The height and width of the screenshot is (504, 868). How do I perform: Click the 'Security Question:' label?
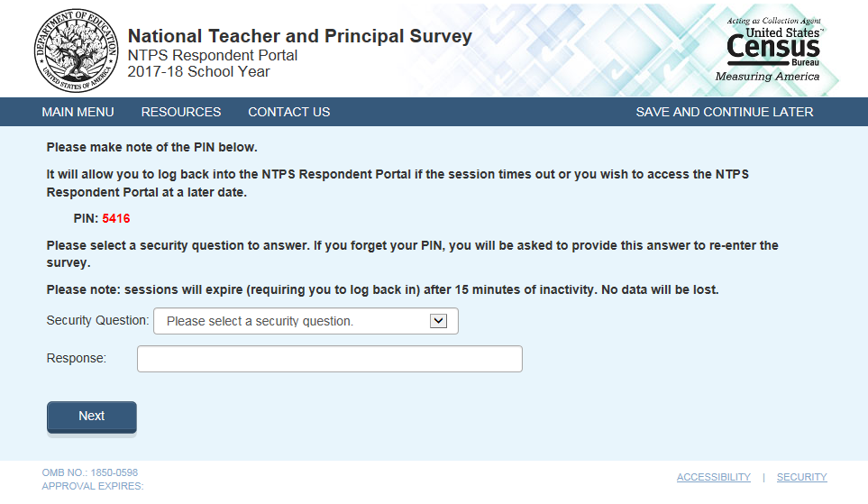(x=97, y=320)
